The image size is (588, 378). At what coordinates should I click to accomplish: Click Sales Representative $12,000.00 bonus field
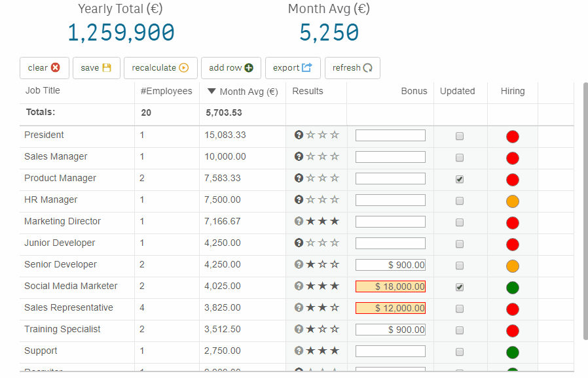click(x=390, y=308)
